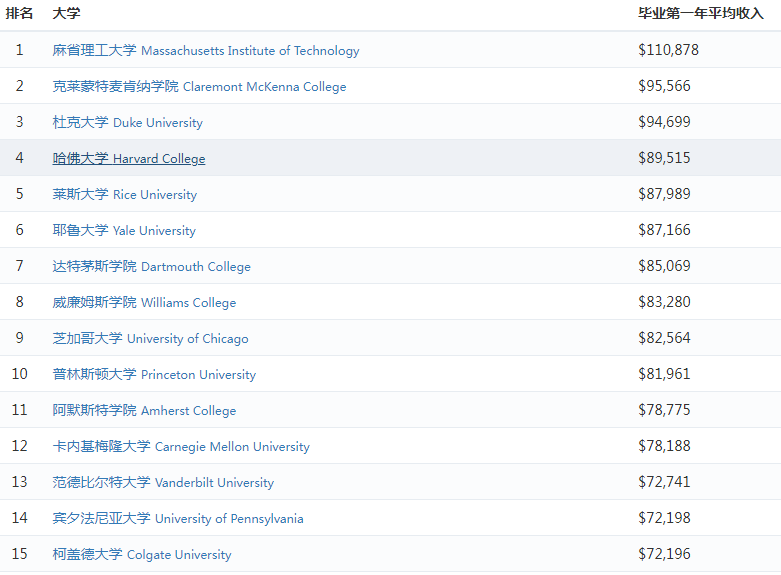
Task: Open the Colgate University link
Action: (x=142, y=554)
